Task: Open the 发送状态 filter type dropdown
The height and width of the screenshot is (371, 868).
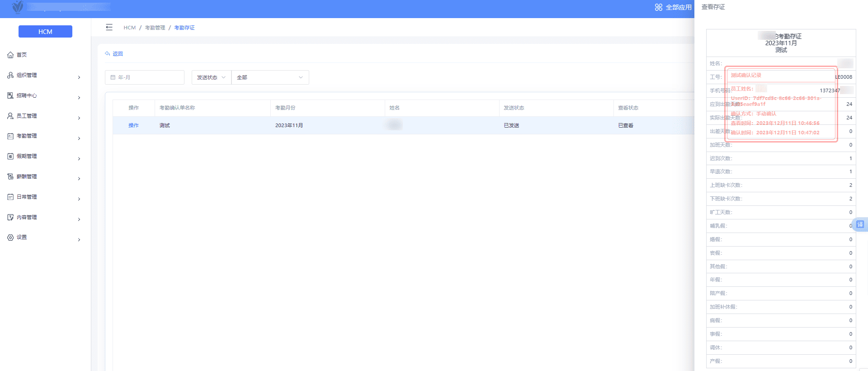Action: (x=211, y=77)
